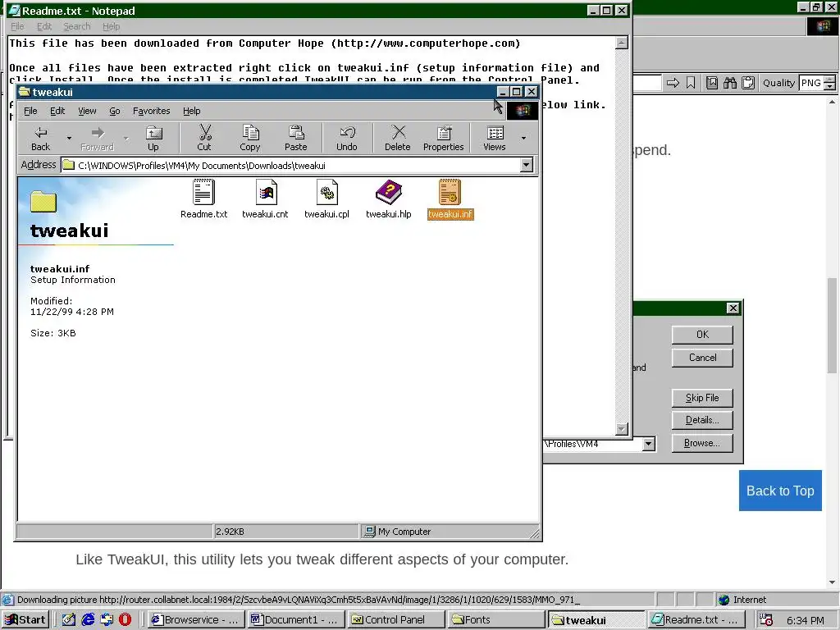Image resolution: width=840 pixels, height=630 pixels.
Task: Launch Opera from quick launch
Action: (125, 620)
